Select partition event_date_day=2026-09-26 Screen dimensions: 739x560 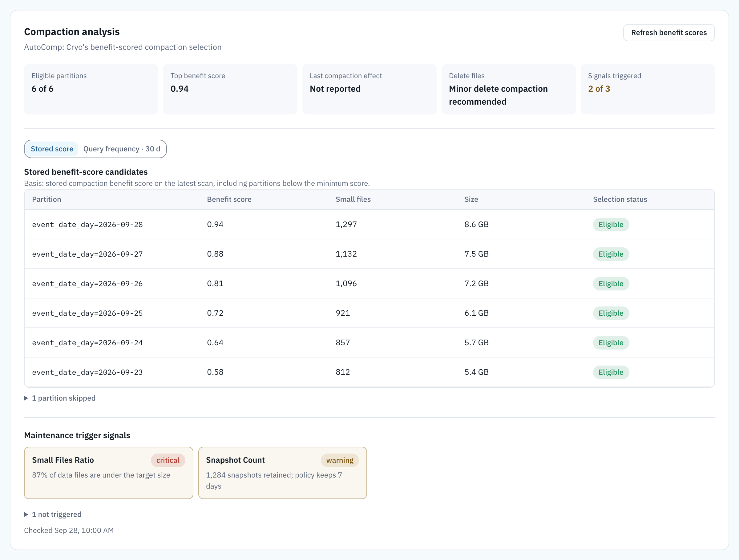point(87,283)
